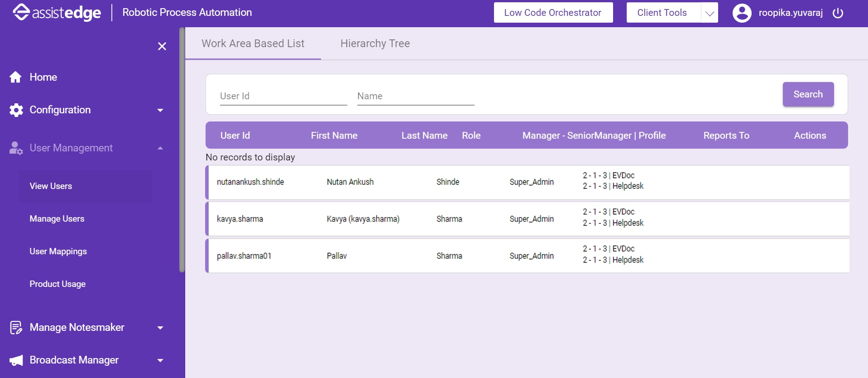
Task: Click Super_Admin role in kavya.sharma row
Action: pyautogui.click(x=532, y=219)
